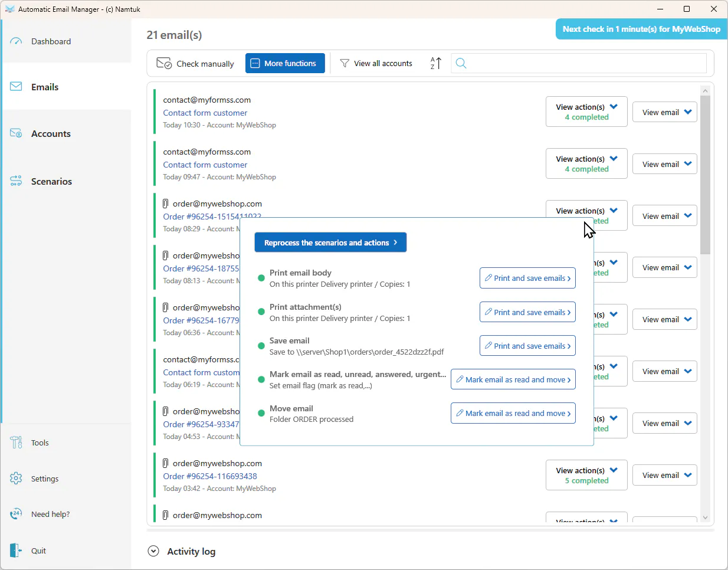This screenshot has width=728, height=570.
Task: Click the Scenarios icon in sidebar
Action: point(16,181)
